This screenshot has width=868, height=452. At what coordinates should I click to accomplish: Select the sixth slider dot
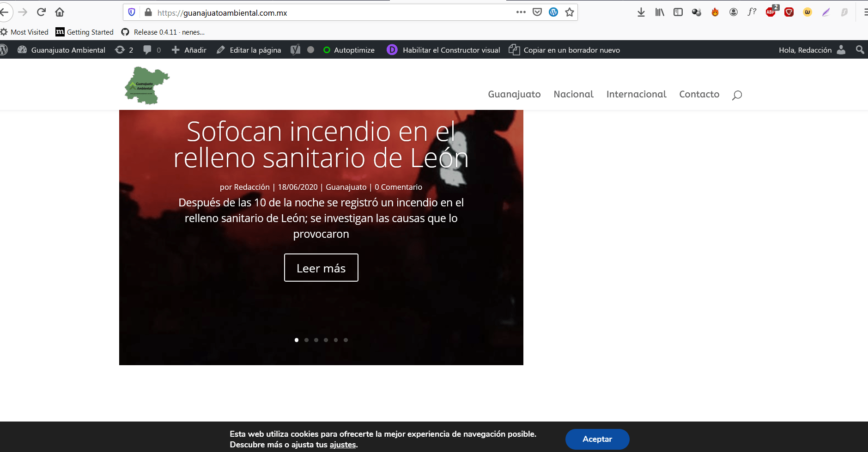click(346, 340)
